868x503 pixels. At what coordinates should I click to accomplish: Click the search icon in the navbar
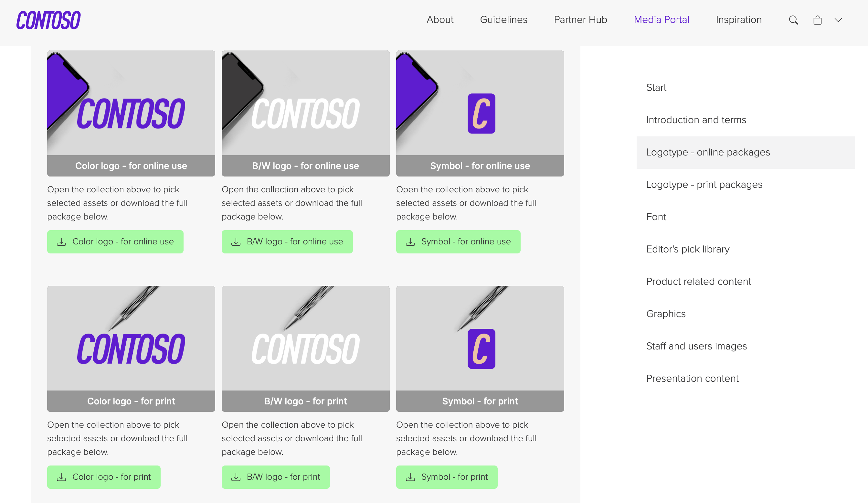(x=793, y=20)
